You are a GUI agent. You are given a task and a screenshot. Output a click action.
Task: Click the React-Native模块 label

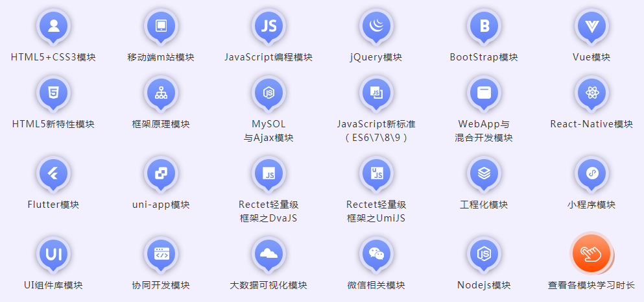click(591, 124)
